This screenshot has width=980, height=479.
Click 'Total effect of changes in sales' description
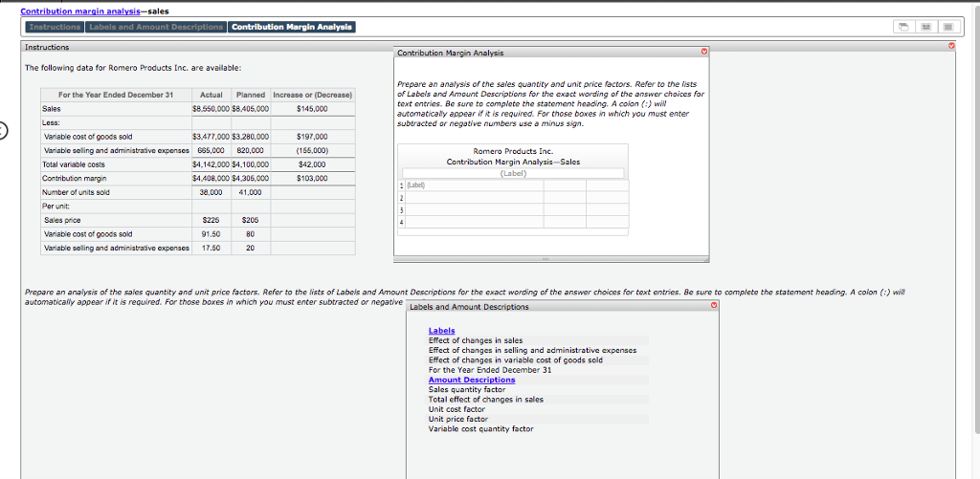click(486, 400)
